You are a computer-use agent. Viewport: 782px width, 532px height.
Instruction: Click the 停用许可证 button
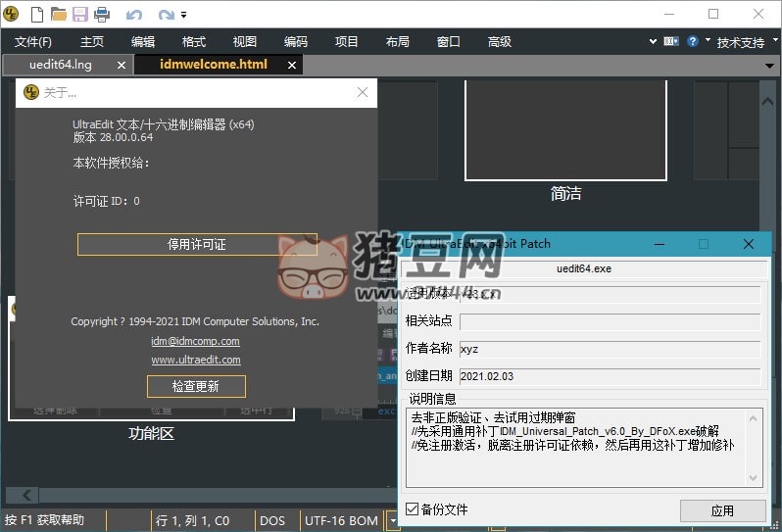[197, 244]
